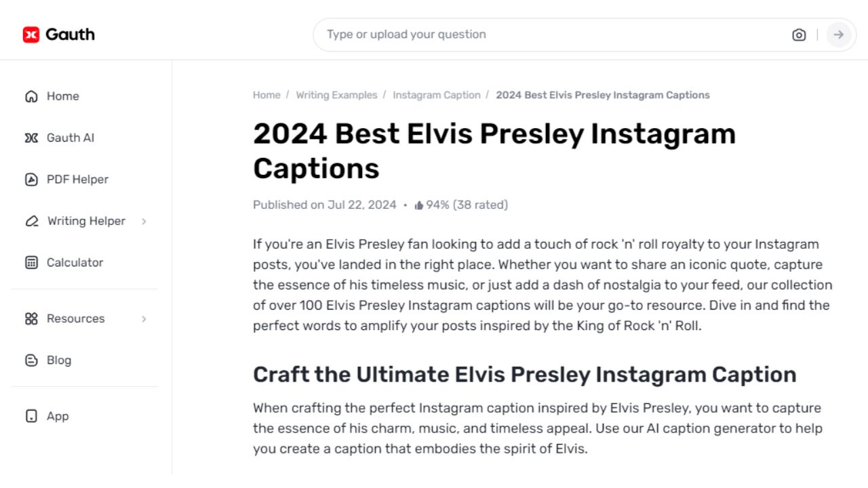Select Gauth AI from sidebar menu
Image resolution: width=868 pixels, height=488 pixels.
click(x=71, y=138)
